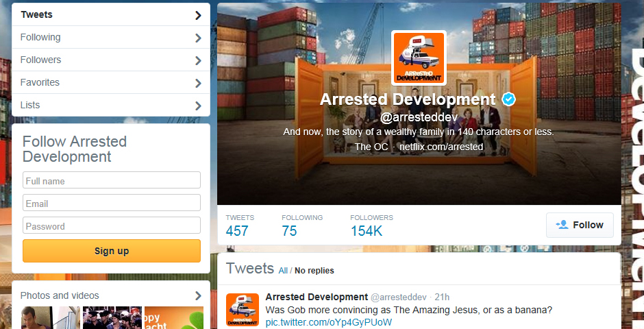Click the Gob Amazing Jesus tweet text
This screenshot has height=329, width=644.
click(408, 310)
